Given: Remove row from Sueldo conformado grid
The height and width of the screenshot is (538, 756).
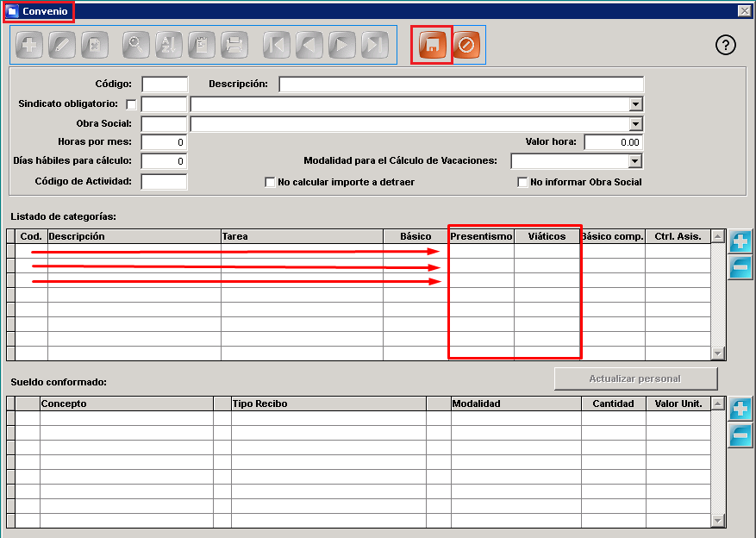Looking at the screenshot, I should coord(740,435).
